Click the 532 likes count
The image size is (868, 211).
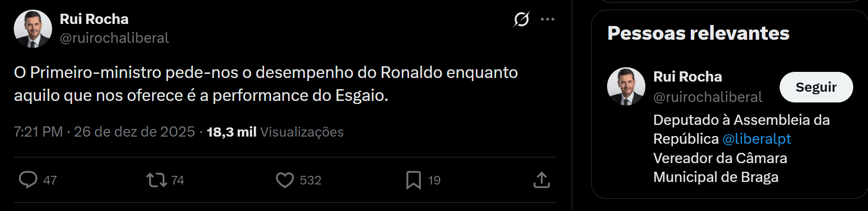point(310,180)
